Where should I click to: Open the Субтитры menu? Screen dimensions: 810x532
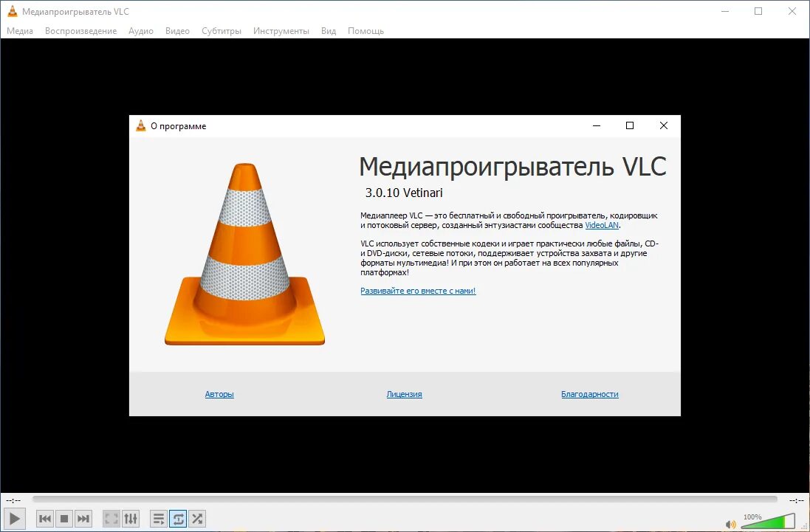pos(221,31)
